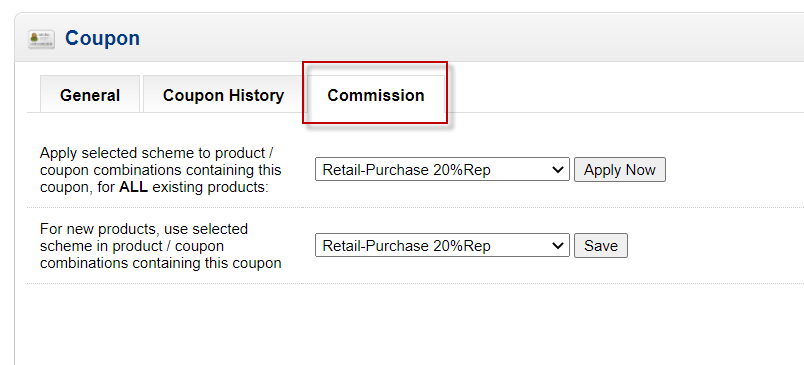
Task: Switch to the General tab
Action: 90,95
